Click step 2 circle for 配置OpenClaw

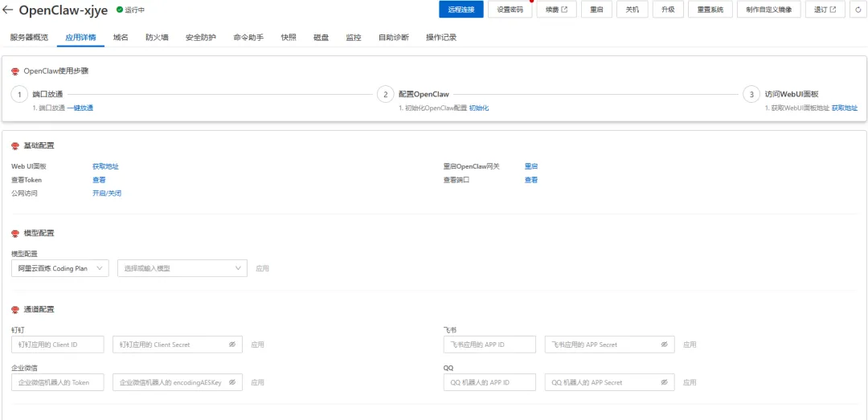[x=385, y=95]
